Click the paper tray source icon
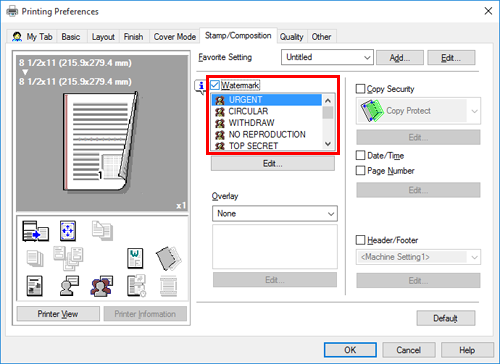The width and height of the screenshot is (500, 364). tap(36, 231)
